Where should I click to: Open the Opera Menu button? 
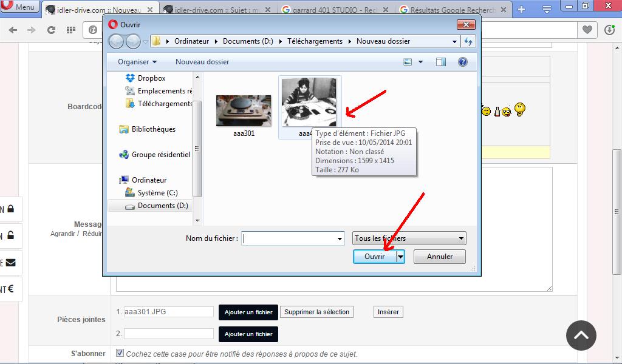click(19, 7)
